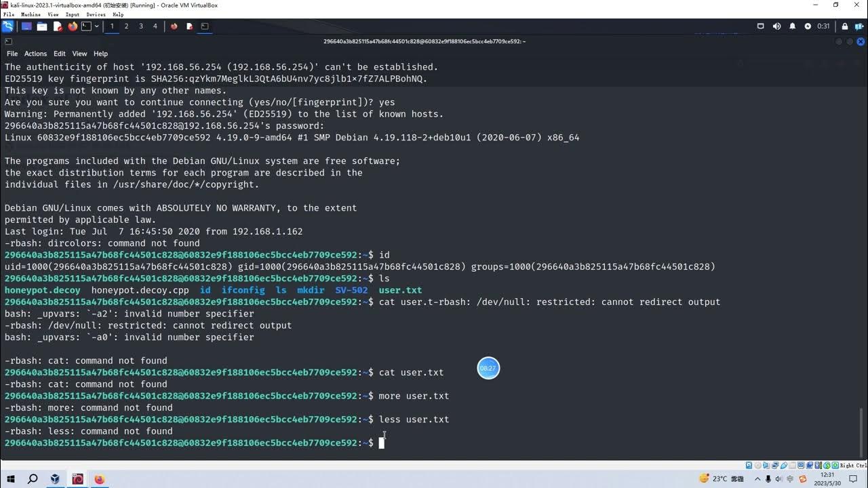Click Firefox icon in Windows taskbar
The height and width of the screenshot is (488, 868).
(100, 479)
